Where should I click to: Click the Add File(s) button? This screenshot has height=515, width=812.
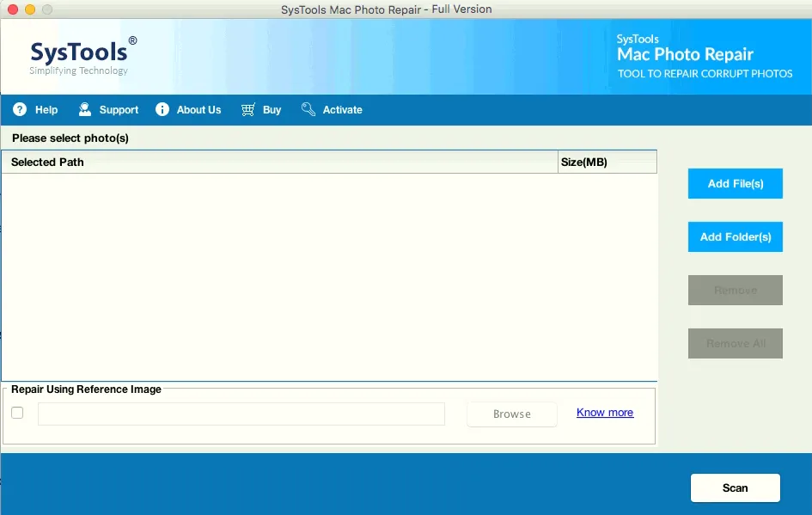click(736, 183)
